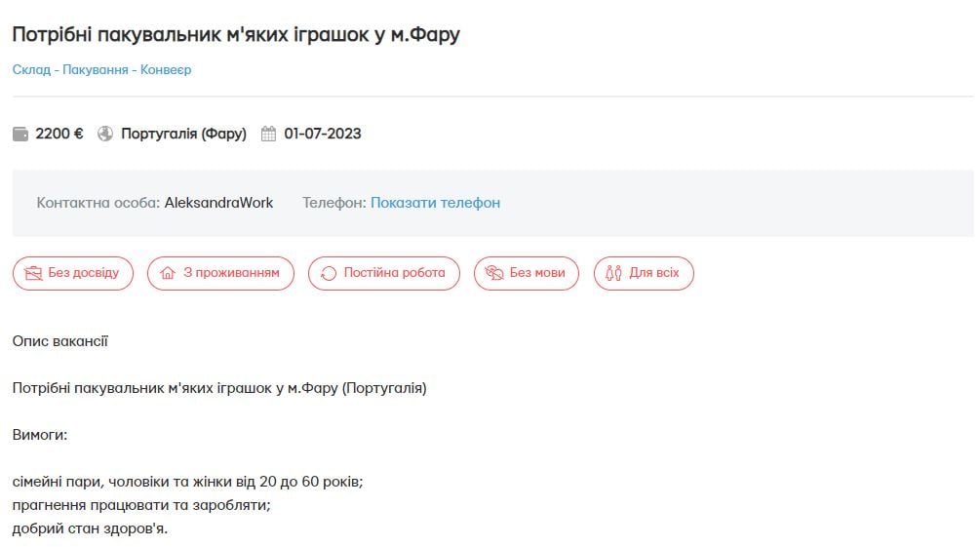Choose the Постійна робота tag
Image resolution: width=980 pixels, height=547 pixels.
pos(383,273)
